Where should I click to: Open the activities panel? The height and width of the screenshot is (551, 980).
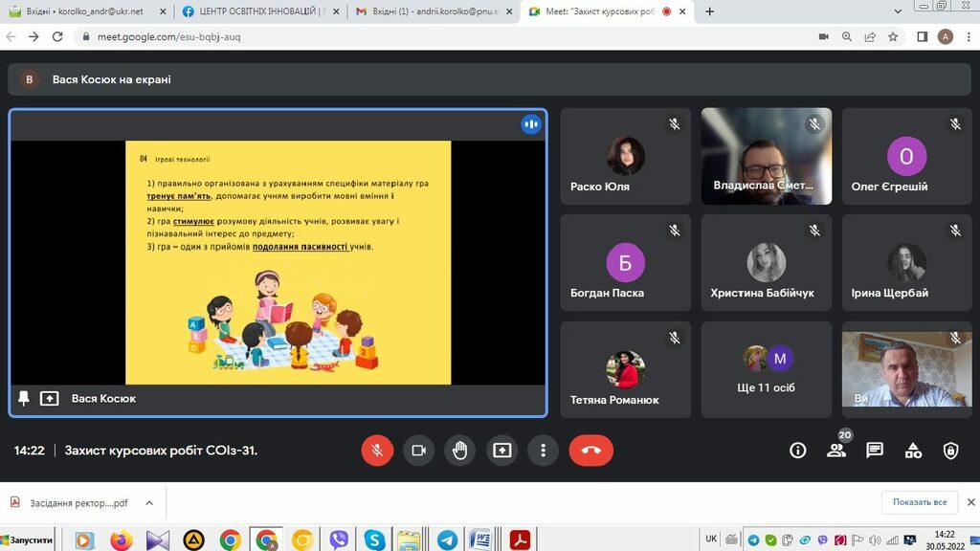pos(913,451)
